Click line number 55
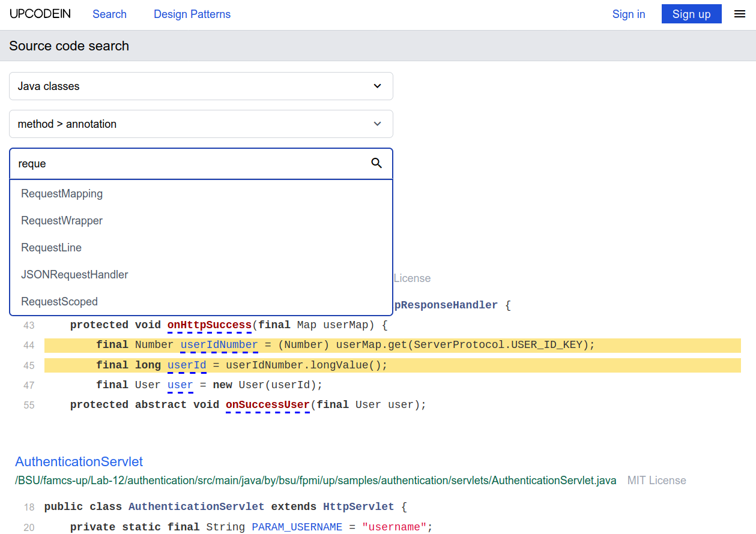The width and height of the screenshot is (756, 534). 29,405
